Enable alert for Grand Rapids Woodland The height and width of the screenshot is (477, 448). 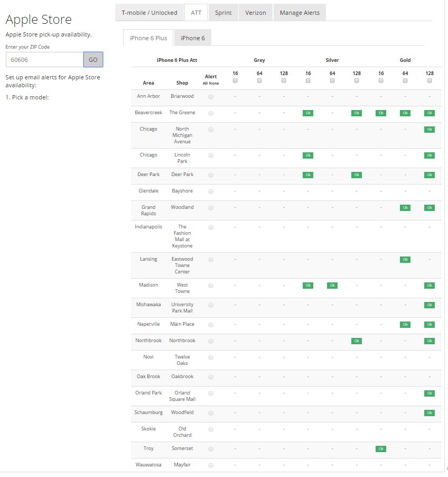point(211,208)
